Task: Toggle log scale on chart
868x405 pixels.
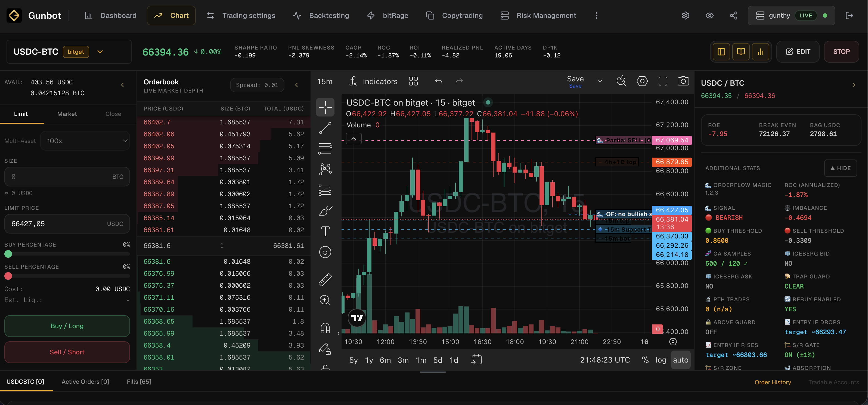Action: tap(661, 360)
